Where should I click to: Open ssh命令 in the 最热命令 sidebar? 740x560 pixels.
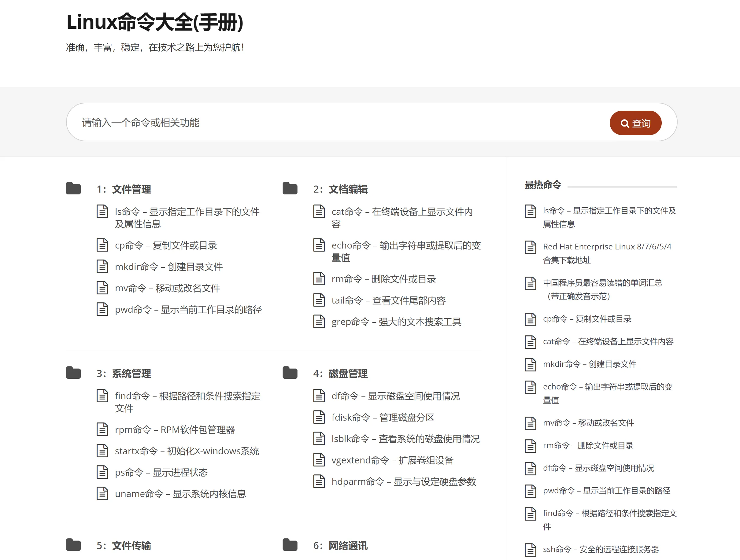[601, 549]
